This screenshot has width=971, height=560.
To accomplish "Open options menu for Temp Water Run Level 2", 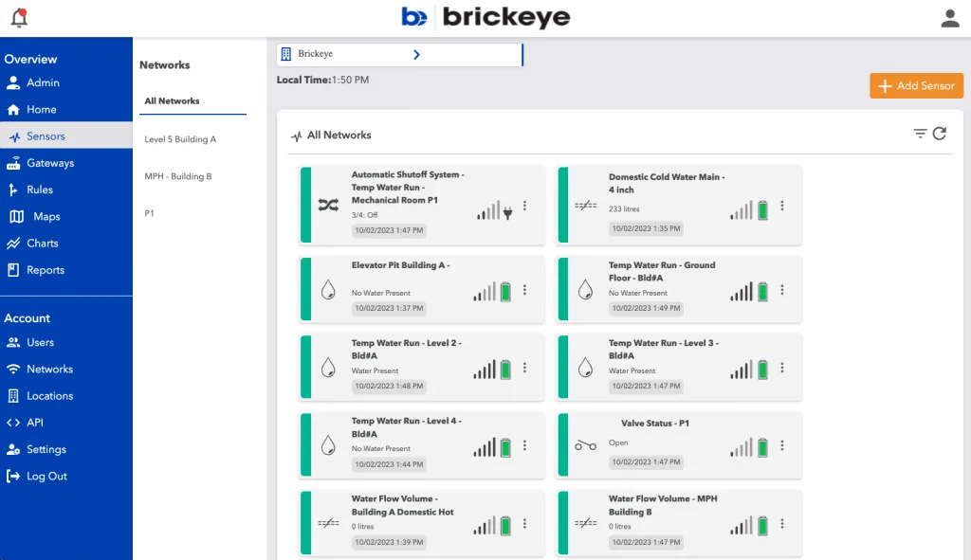I will pos(524,368).
